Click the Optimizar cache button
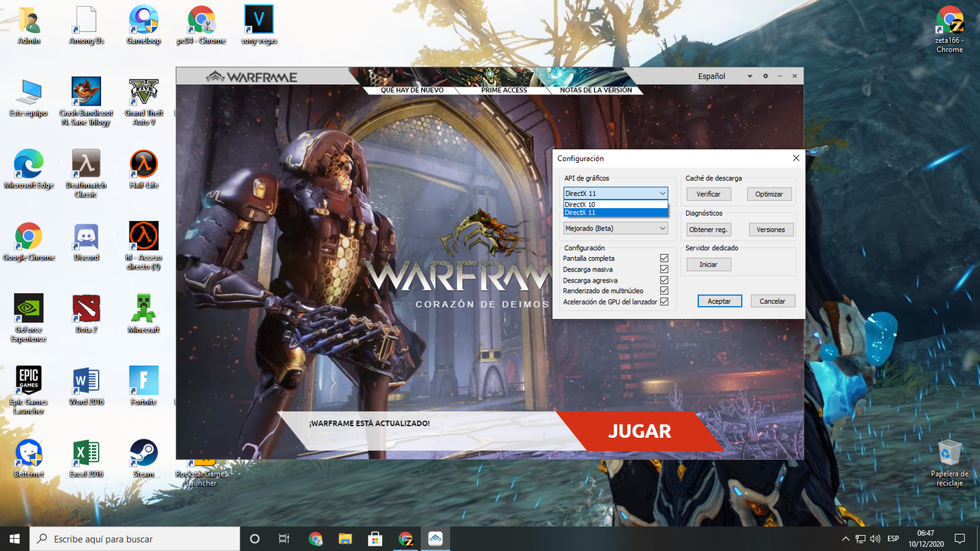This screenshot has height=551, width=980. (x=769, y=194)
